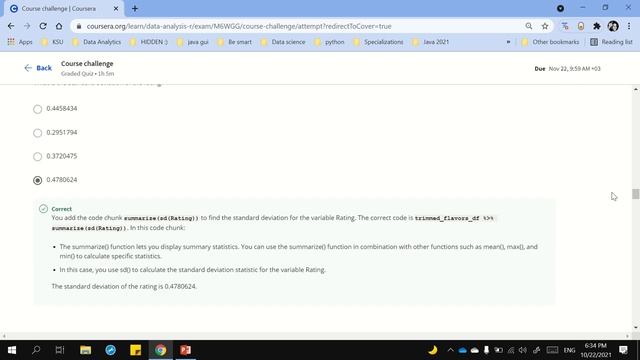This screenshot has width=640, height=360.
Task: Click the night mode moon tray icon
Action: (x=433, y=350)
